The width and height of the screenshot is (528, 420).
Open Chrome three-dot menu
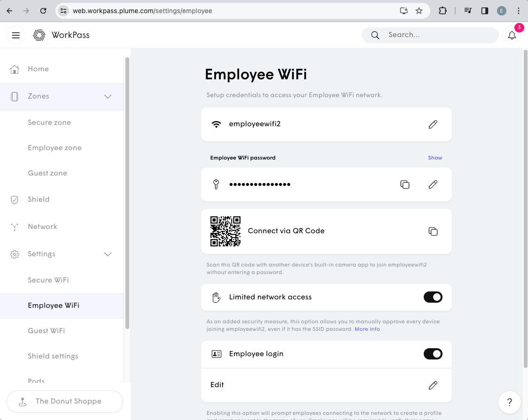point(519,11)
